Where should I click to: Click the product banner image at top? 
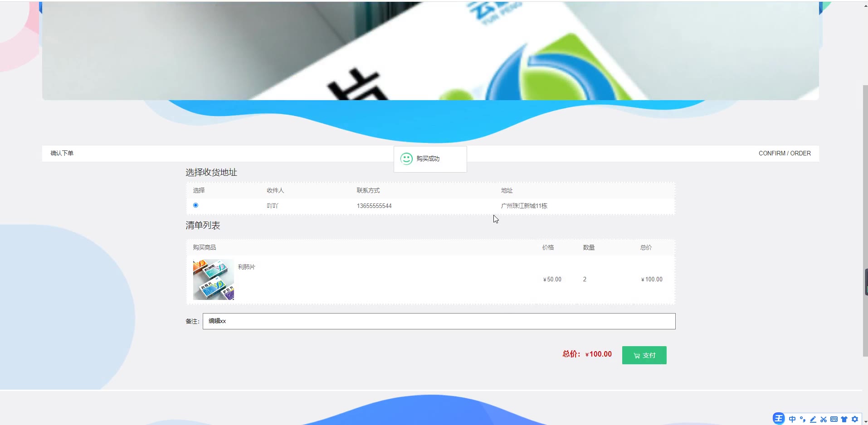(x=430, y=50)
